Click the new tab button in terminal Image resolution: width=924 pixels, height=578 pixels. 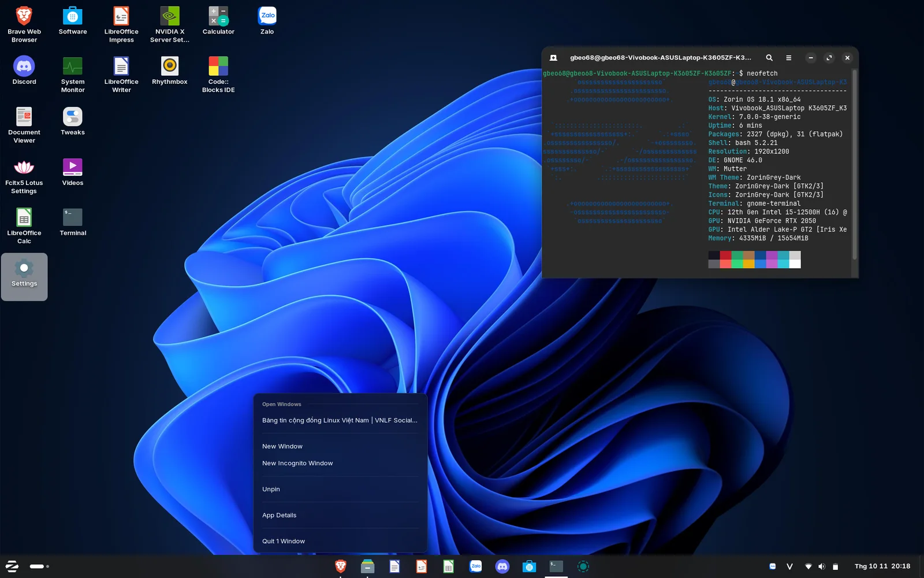pyautogui.click(x=553, y=58)
